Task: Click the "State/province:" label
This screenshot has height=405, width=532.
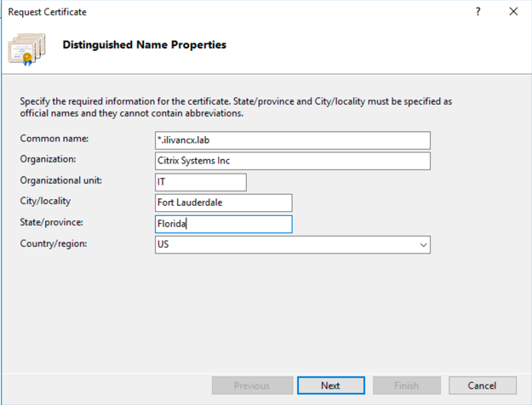Action: (x=51, y=222)
